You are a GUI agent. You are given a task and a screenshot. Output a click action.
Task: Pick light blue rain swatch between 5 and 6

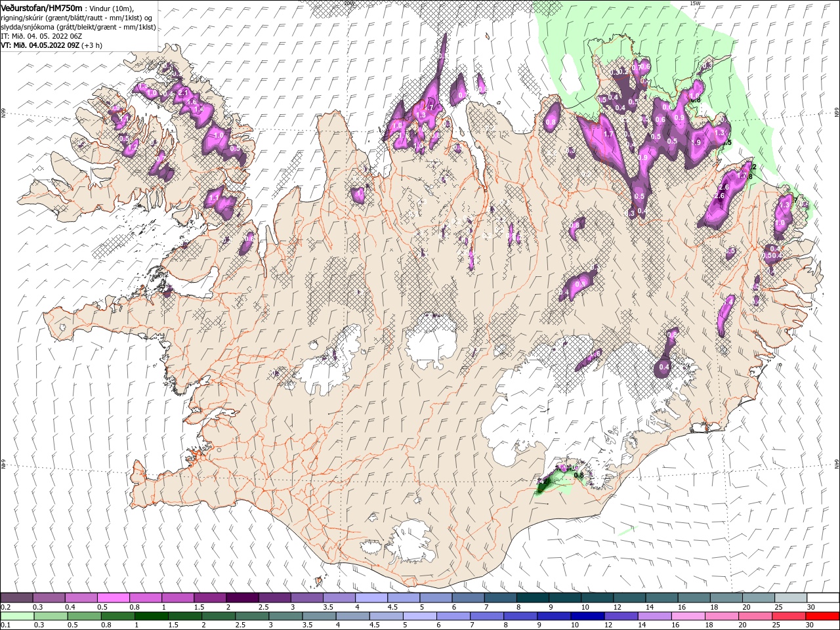[x=420, y=616]
